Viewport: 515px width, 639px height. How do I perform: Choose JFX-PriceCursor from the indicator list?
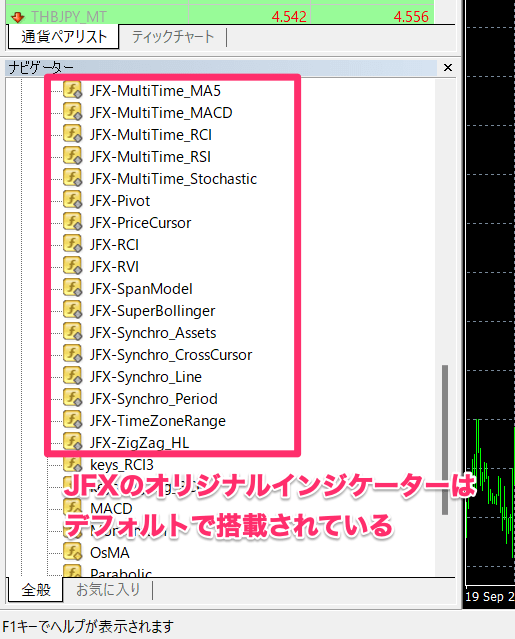click(140, 223)
